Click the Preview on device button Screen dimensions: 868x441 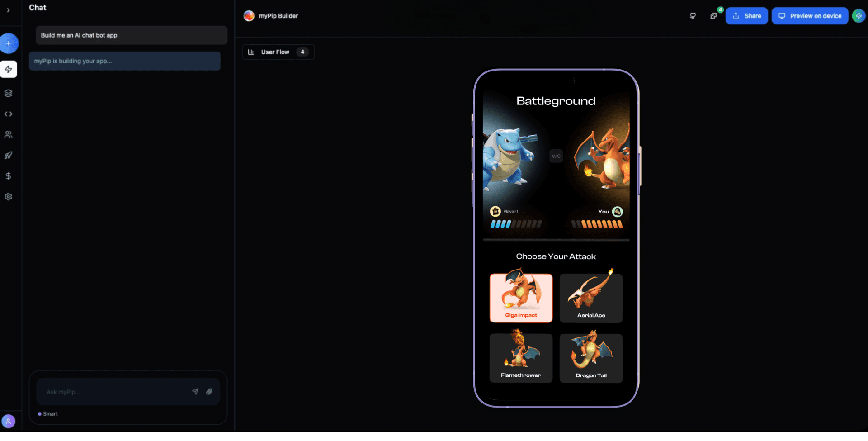click(x=810, y=16)
